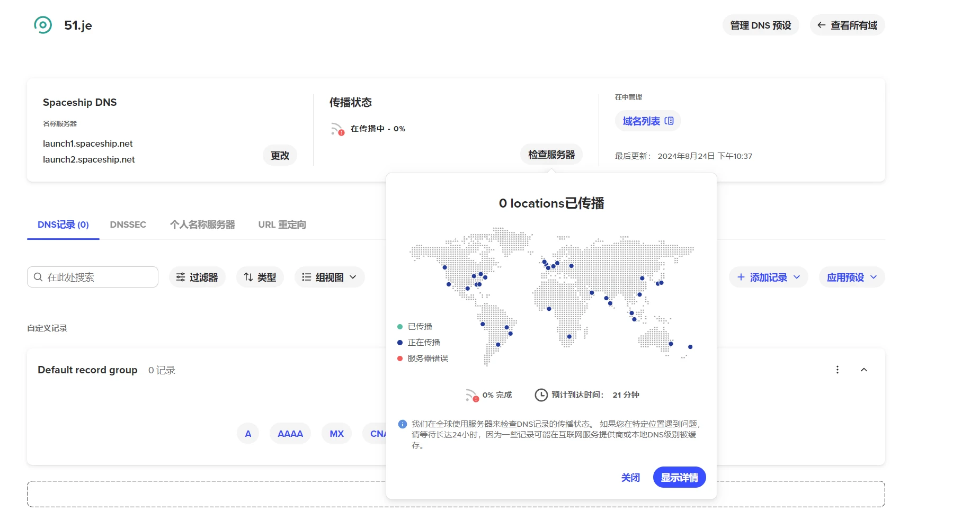Open the 应用预设 dropdown

[x=851, y=277]
